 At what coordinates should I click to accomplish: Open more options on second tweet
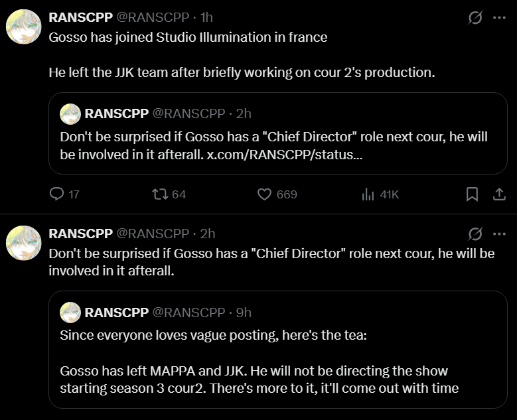tap(499, 234)
